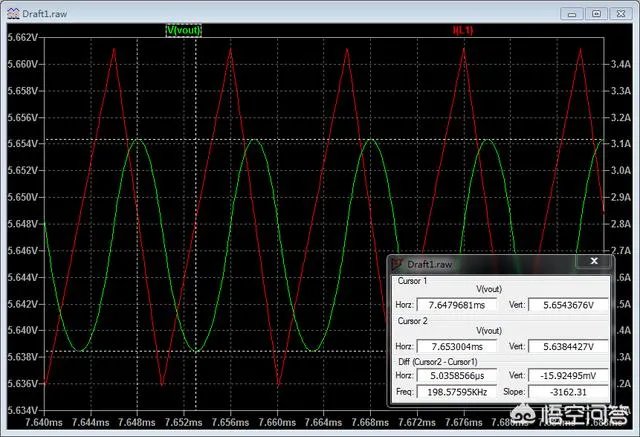The image size is (640, 437).
Task: Click the cursor dialog's LTspice icon
Action: coord(397,264)
